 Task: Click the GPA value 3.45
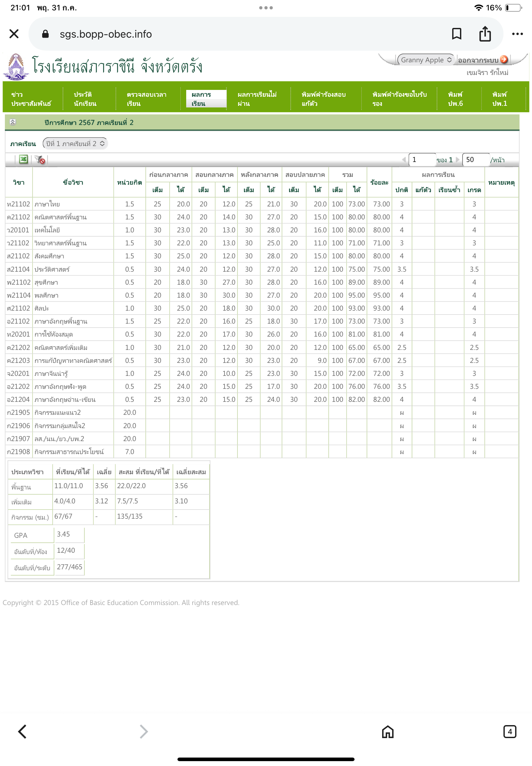[63, 534]
